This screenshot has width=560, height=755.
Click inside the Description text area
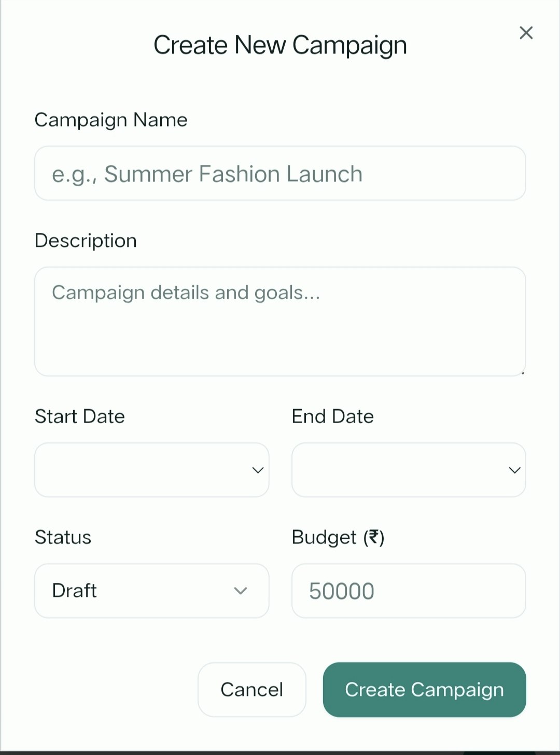point(280,321)
